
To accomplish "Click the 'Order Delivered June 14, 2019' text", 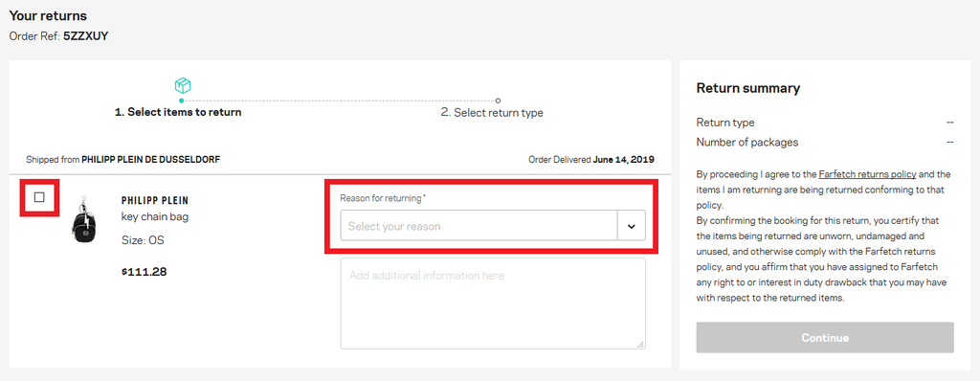I will (591, 160).
